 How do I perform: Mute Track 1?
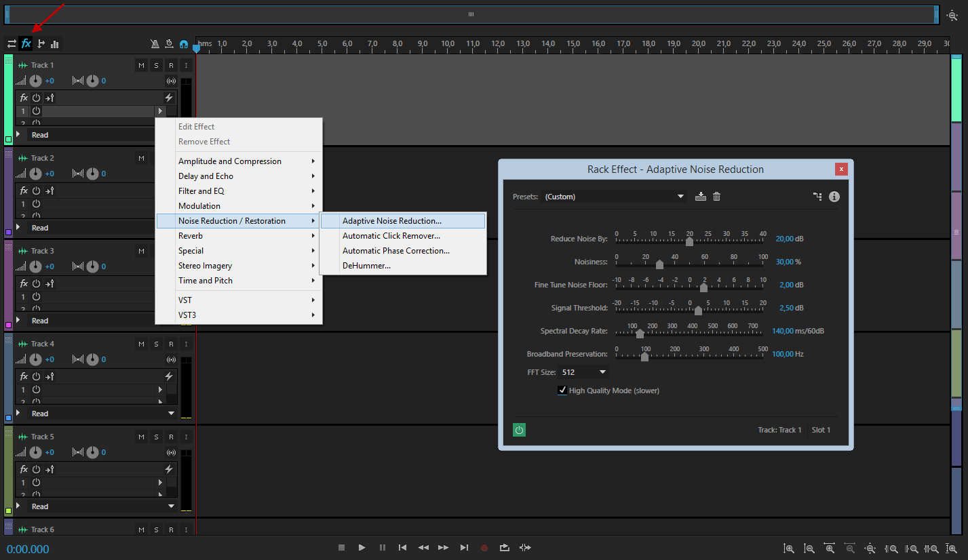tap(141, 65)
